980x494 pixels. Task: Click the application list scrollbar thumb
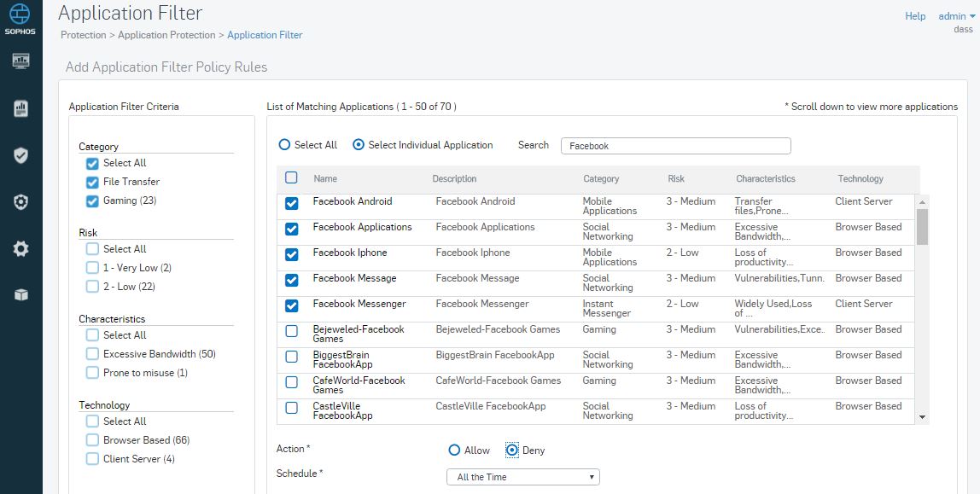[922, 227]
